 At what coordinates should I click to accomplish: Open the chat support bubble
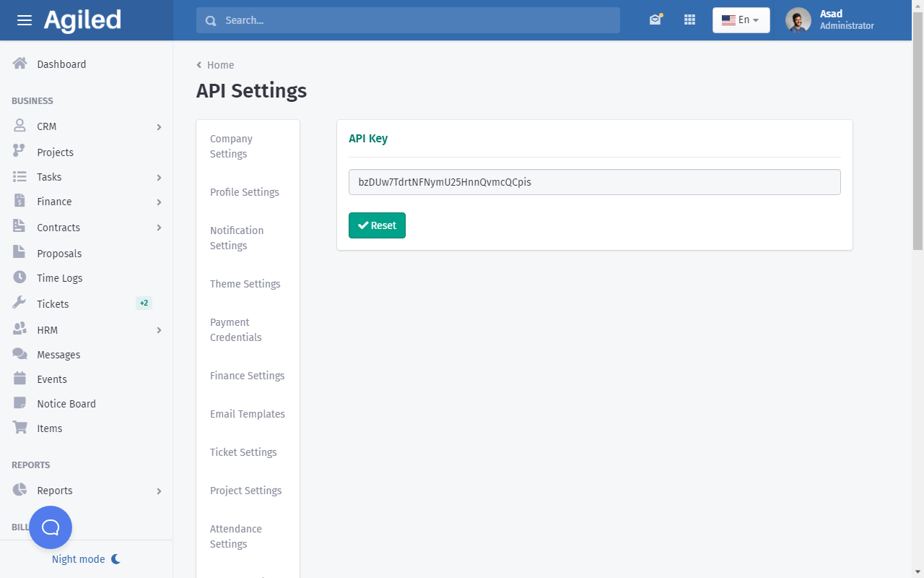point(51,527)
